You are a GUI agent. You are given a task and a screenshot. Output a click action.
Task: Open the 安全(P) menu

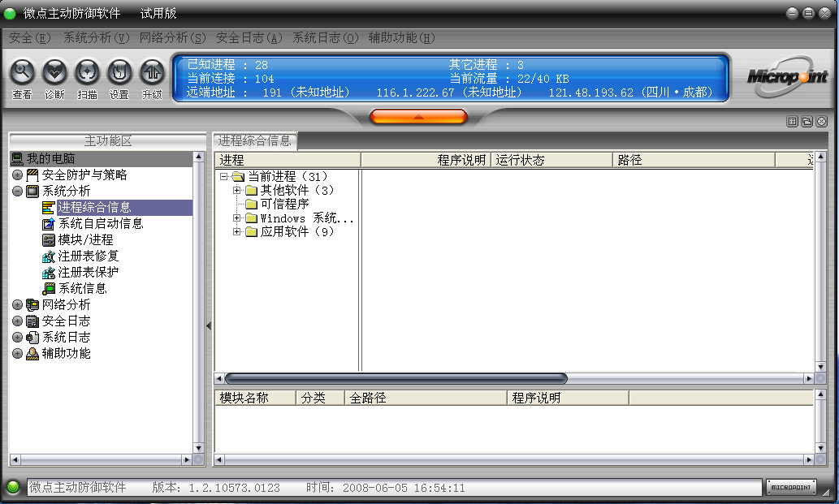tap(30, 38)
